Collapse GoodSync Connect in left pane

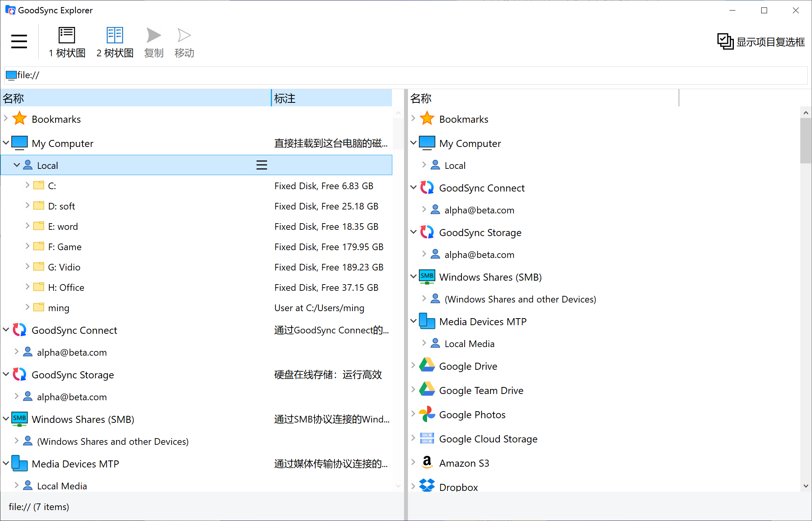click(x=6, y=329)
